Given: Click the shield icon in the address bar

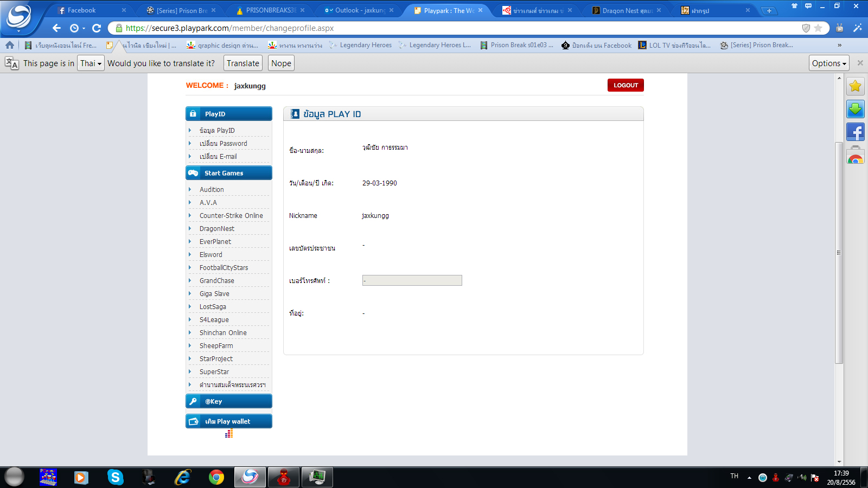Looking at the screenshot, I should click(x=806, y=28).
